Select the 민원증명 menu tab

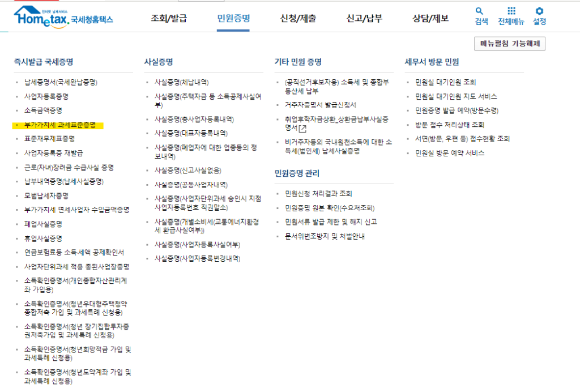[233, 18]
